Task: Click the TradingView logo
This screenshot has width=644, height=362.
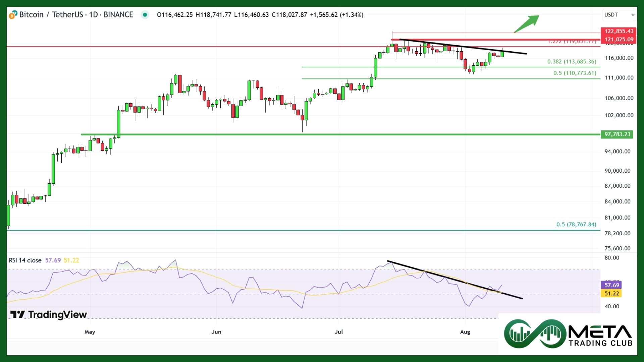Action: [49, 314]
